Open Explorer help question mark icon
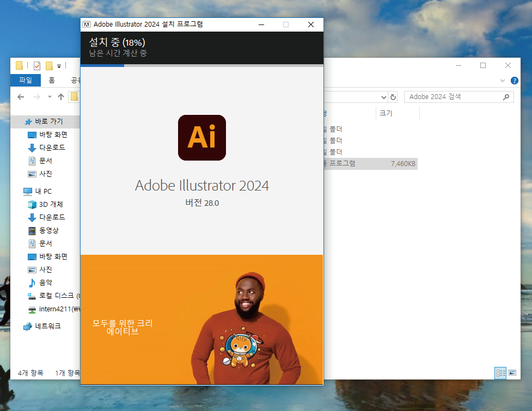532x411 pixels. (x=515, y=81)
